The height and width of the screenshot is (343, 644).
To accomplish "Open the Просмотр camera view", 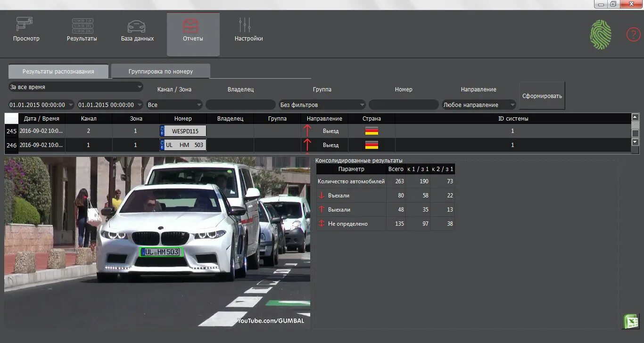I will (x=26, y=28).
